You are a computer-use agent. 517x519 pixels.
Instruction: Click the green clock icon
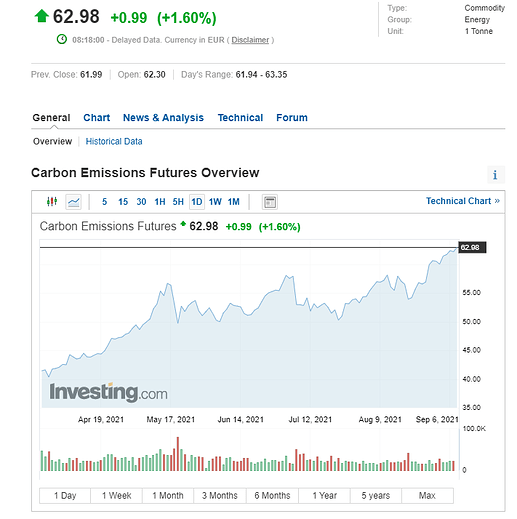pos(62,39)
